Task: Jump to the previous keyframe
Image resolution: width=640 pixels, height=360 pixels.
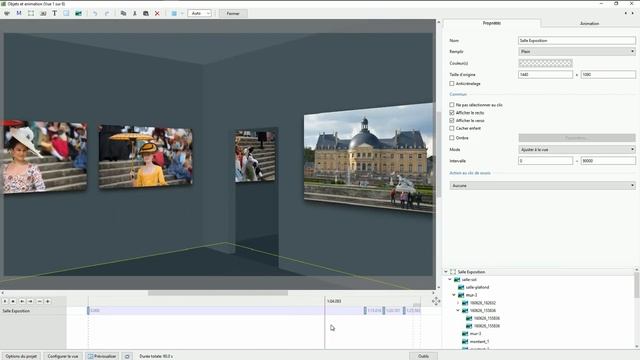Action: point(22,301)
